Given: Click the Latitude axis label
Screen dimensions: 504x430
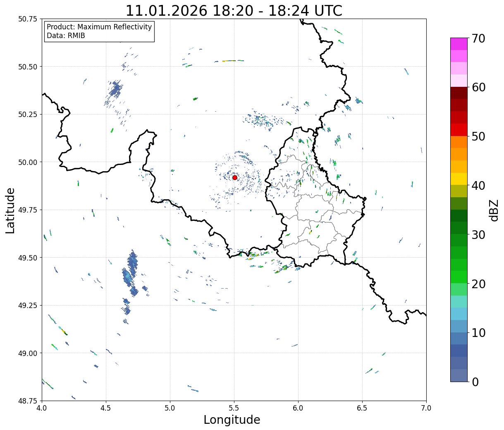Looking at the screenshot, I should coord(10,210).
